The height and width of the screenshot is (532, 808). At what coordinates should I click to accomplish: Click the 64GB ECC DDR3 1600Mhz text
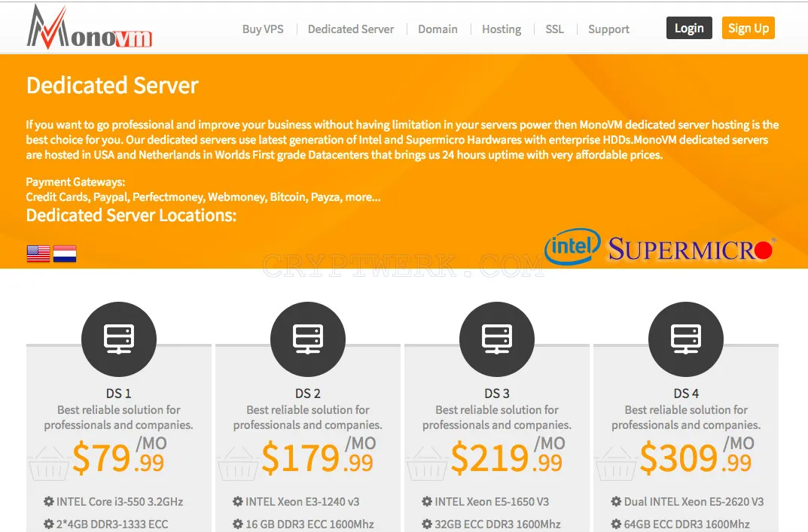pos(687,524)
